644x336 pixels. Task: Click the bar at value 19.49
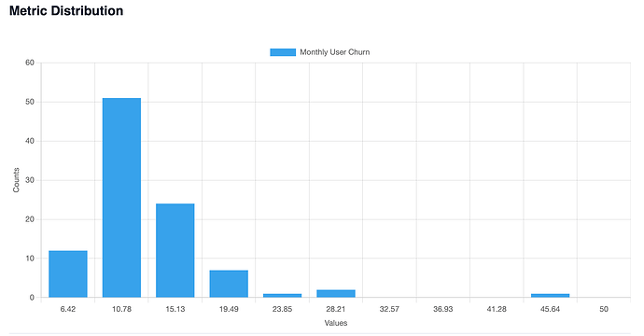[229, 284]
